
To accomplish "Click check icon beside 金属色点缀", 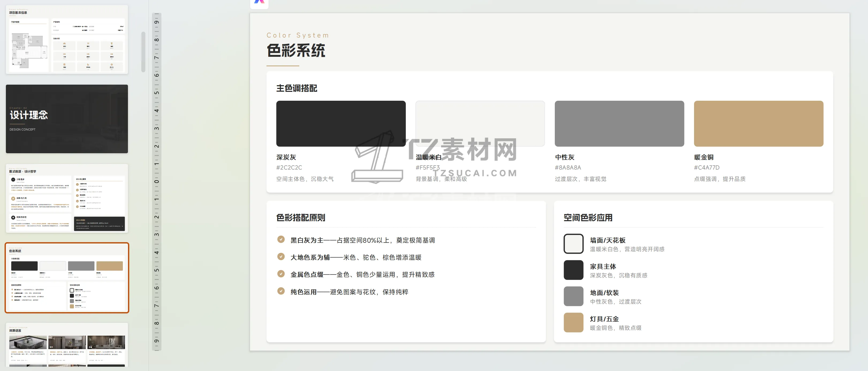I will (x=281, y=274).
